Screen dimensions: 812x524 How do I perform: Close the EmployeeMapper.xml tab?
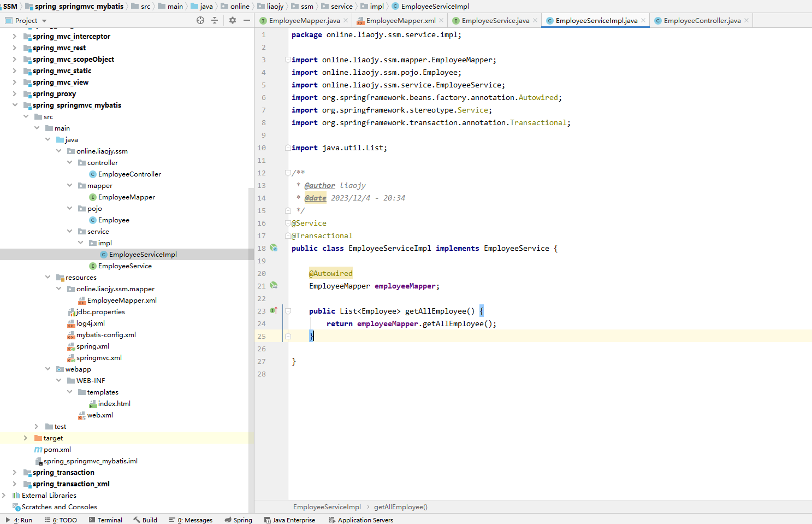[x=441, y=21]
